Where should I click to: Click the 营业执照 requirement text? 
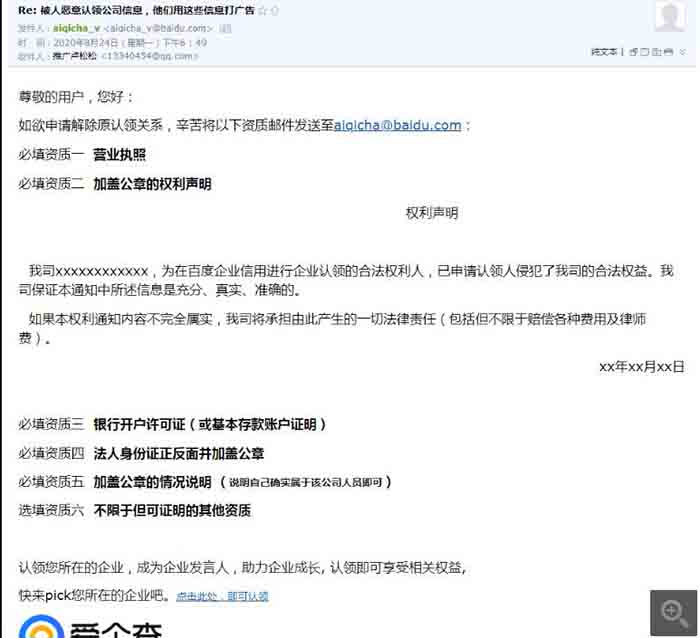pos(120,154)
